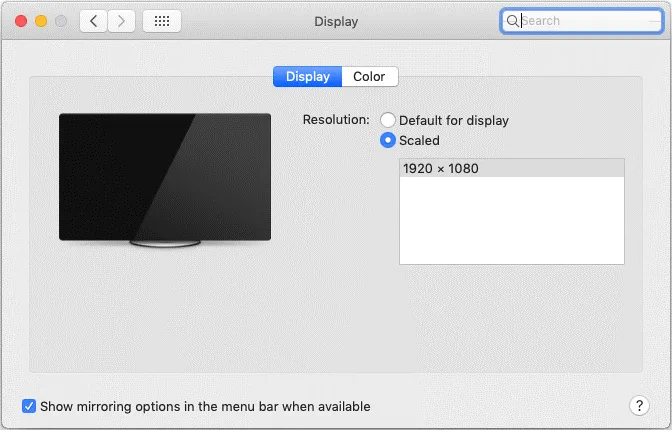Click the magnifying glass search icon
This screenshot has height=430, width=672.
tap(512, 21)
